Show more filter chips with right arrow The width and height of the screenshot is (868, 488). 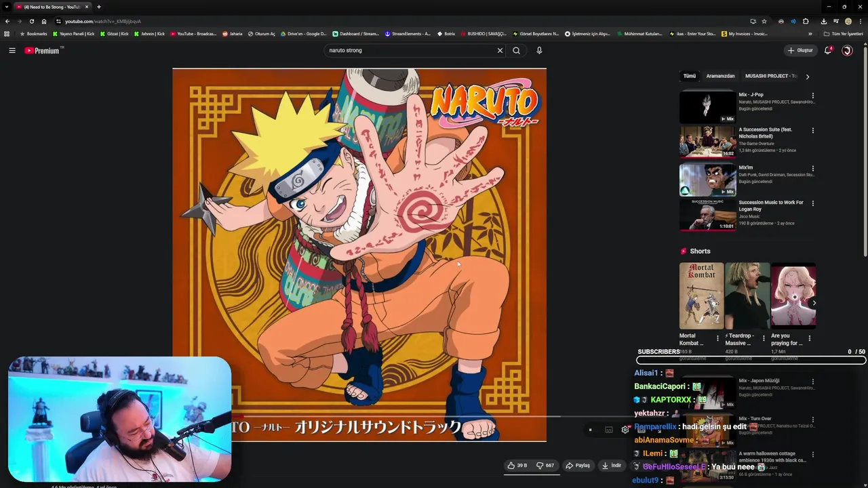807,77
